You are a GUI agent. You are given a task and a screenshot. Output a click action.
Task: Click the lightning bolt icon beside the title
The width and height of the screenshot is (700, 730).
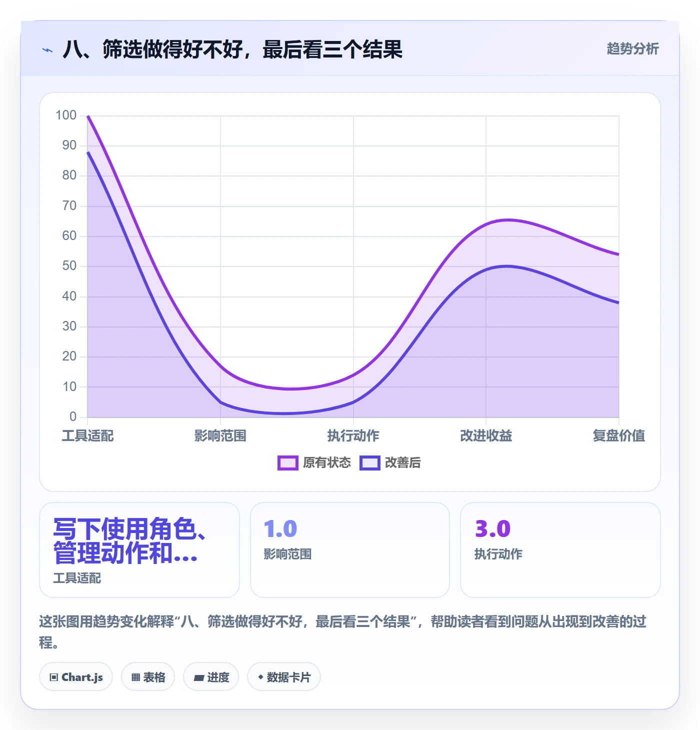pos(47,50)
